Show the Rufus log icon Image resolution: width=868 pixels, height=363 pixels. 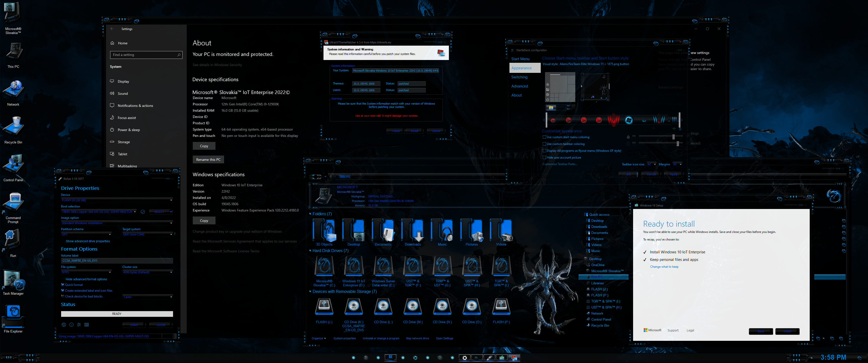tap(87, 325)
